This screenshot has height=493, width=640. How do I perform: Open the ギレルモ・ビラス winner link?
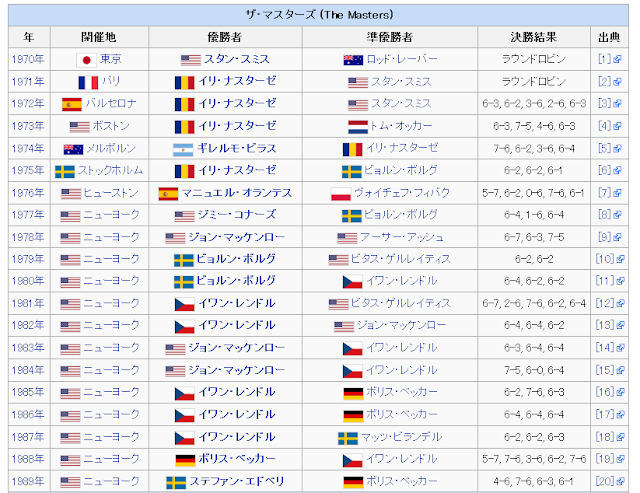click(x=237, y=148)
